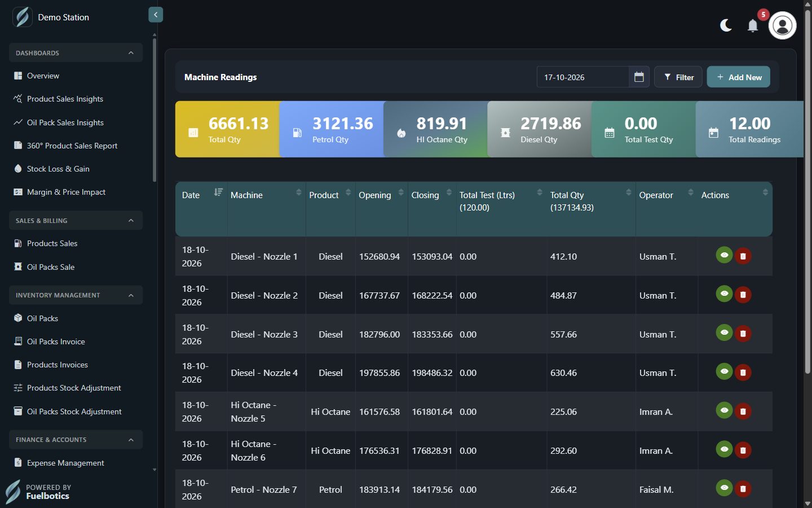
Task: Delete the Diesel - Nozzle 2 reading
Action: [x=743, y=295]
